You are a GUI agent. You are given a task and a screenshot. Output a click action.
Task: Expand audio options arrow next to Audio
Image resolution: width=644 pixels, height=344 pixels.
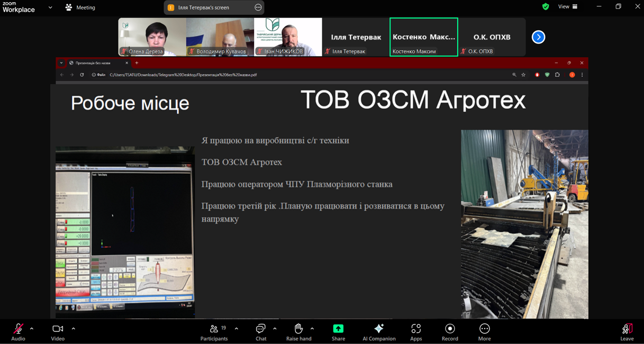[x=32, y=329]
